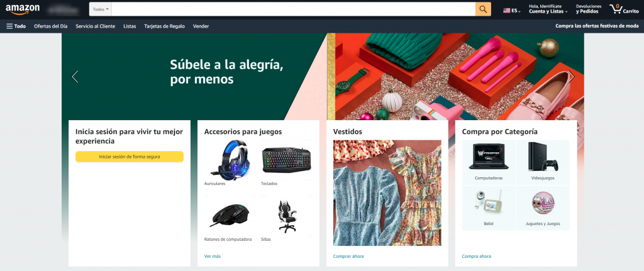Advance to next banner slide arrow
Image resolution: width=644 pixels, height=271 pixels.
coord(571,76)
